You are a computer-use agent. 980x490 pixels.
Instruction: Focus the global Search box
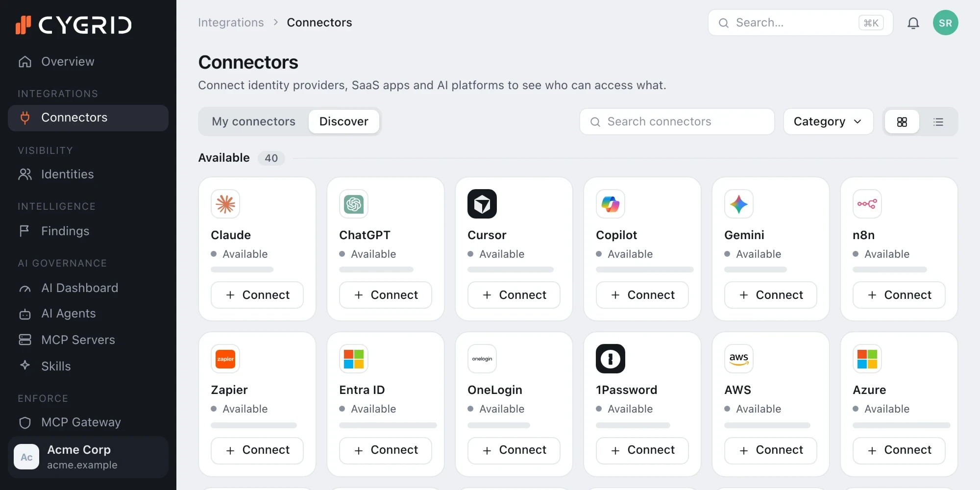click(801, 23)
